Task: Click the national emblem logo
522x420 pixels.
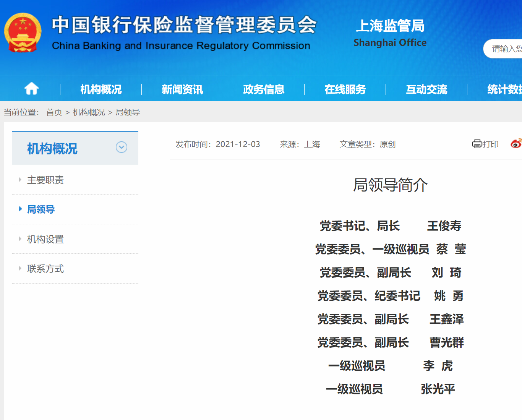Action: coord(23,33)
